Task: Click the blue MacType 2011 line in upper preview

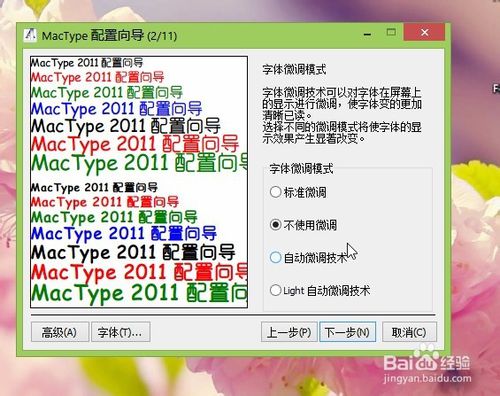Action: [x=116, y=109]
